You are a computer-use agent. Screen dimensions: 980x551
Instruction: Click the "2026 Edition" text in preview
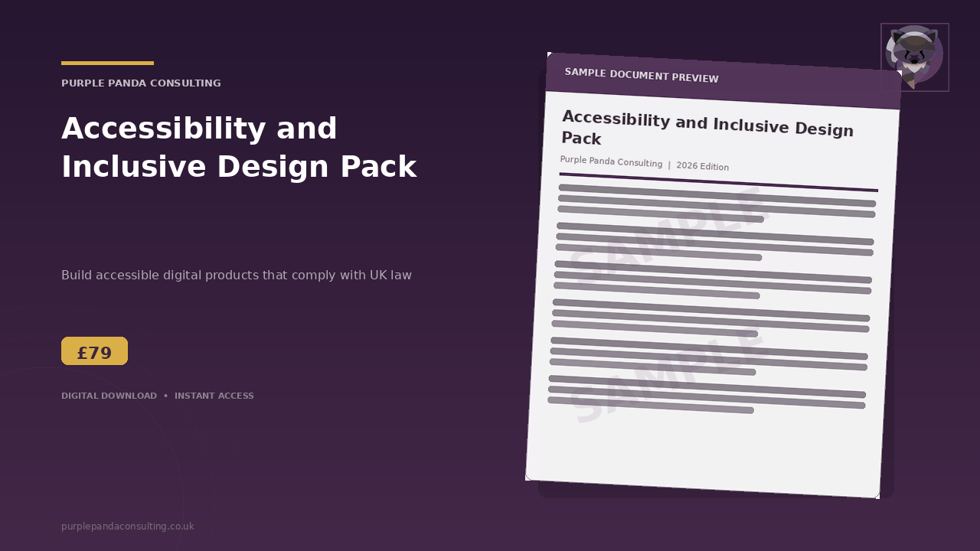pos(703,166)
